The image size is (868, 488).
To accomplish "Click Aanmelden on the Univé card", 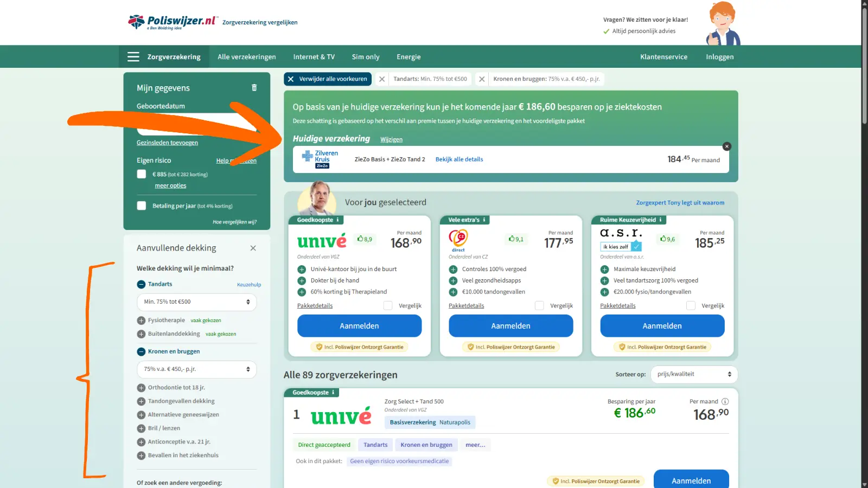I will (359, 326).
